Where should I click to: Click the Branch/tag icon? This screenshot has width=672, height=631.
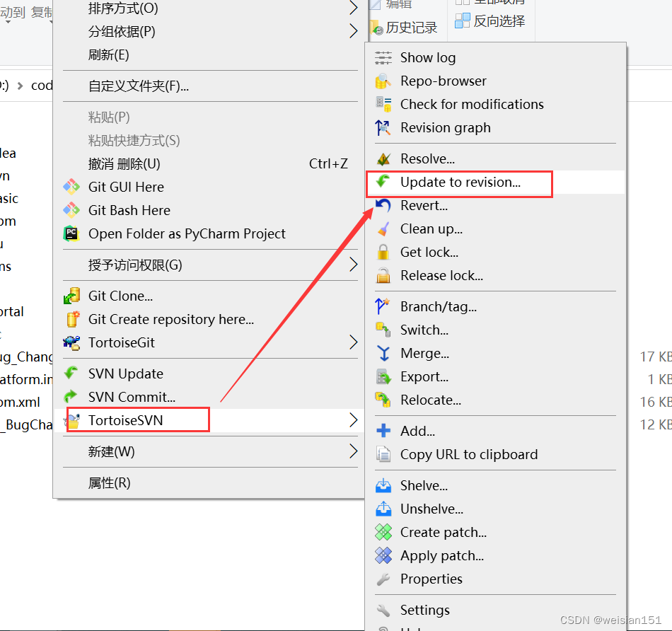(383, 306)
